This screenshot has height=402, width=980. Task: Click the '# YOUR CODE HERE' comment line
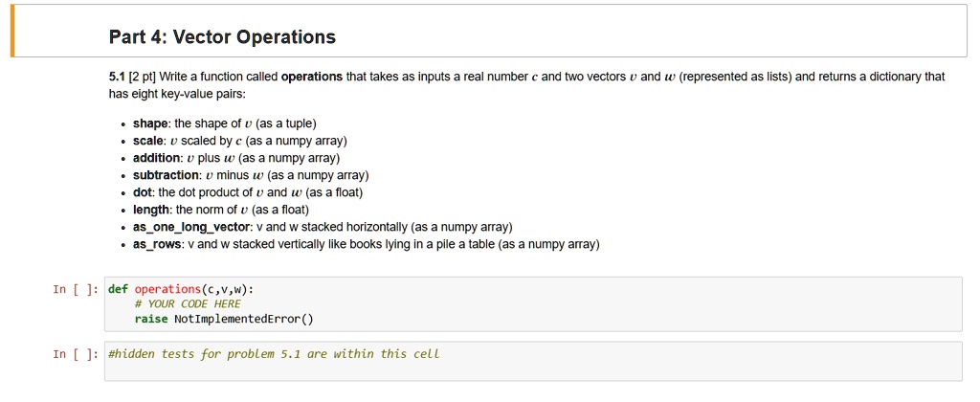tap(188, 303)
